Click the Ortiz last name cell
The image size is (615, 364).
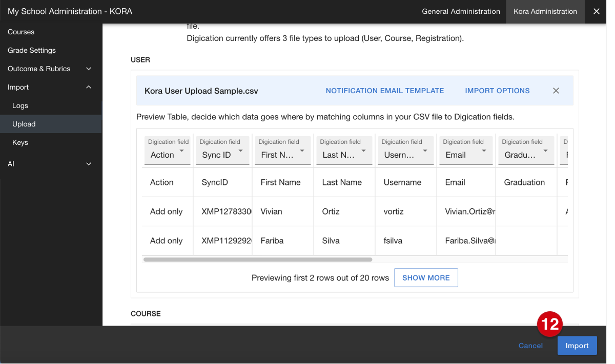click(344, 211)
